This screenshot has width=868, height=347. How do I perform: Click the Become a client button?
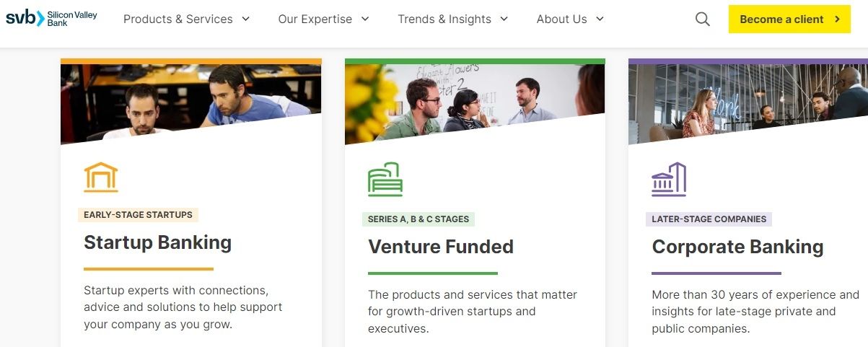click(789, 19)
